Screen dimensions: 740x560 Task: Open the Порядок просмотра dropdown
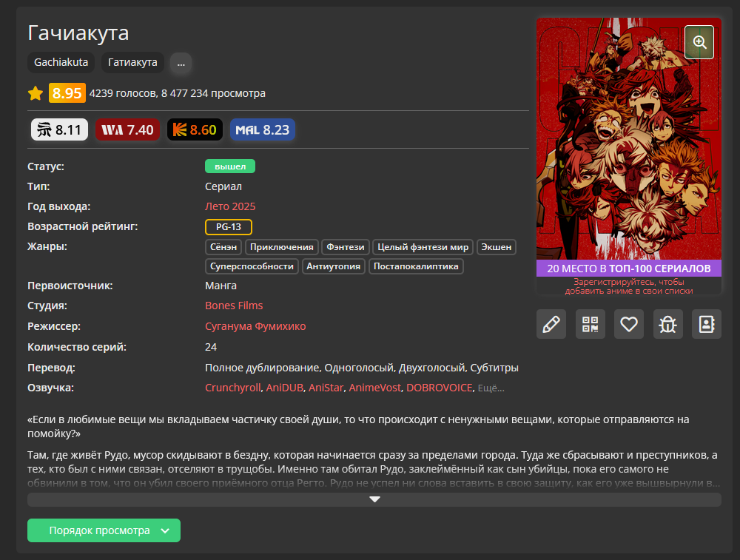[104, 530]
